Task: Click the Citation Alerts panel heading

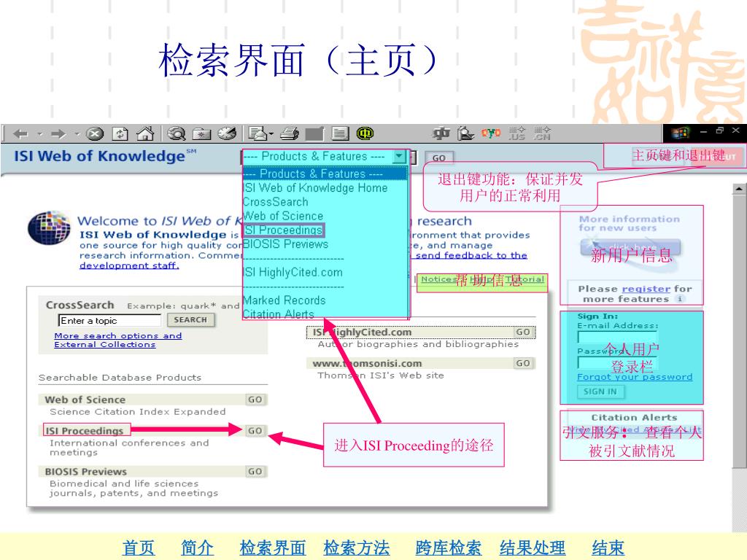Action: point(634,418)
